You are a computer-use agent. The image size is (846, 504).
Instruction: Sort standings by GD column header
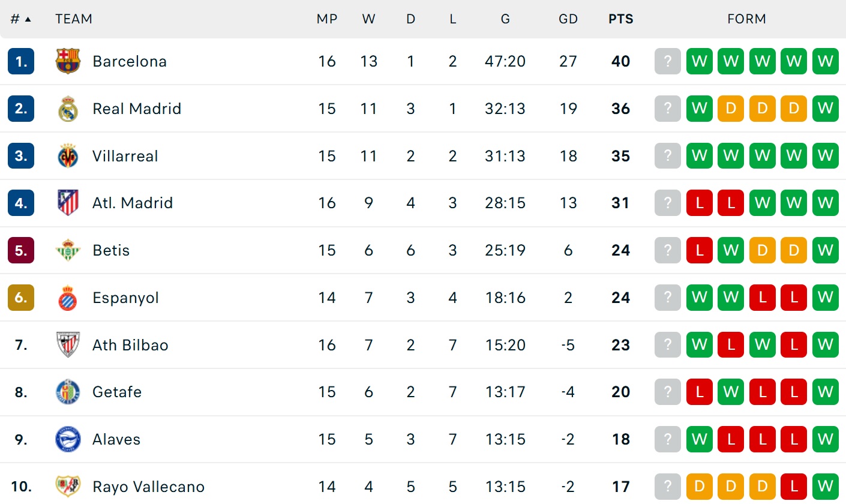568,19
